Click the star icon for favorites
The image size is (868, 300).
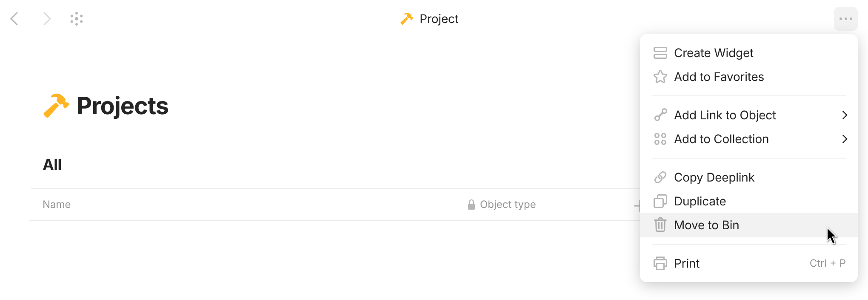point(660,77)
